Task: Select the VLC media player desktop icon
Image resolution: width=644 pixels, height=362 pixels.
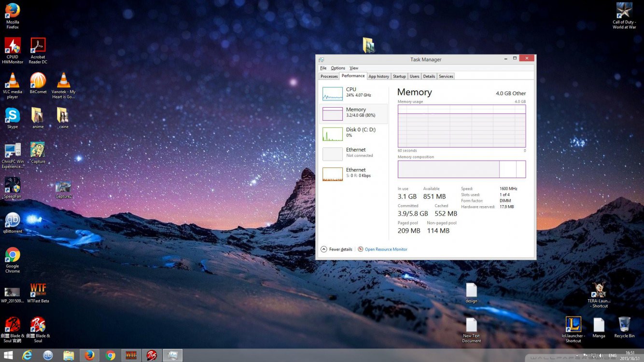Action: click(x=13, y=85)
